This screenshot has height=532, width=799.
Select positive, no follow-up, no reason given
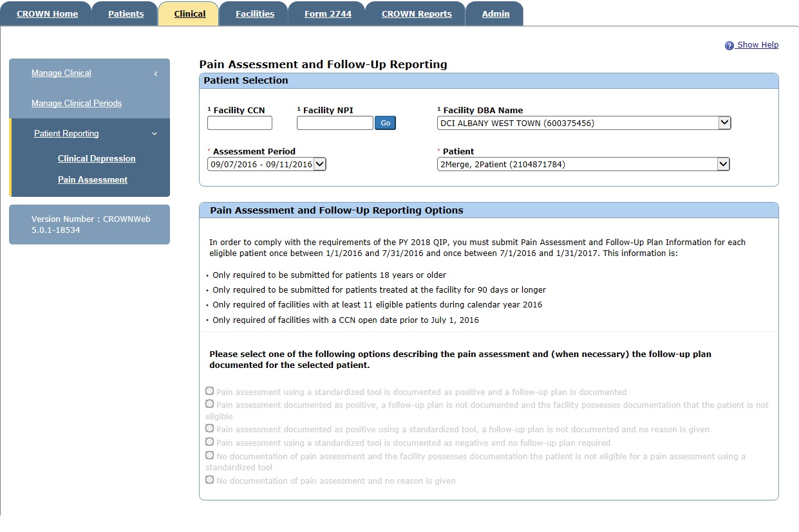210,428
